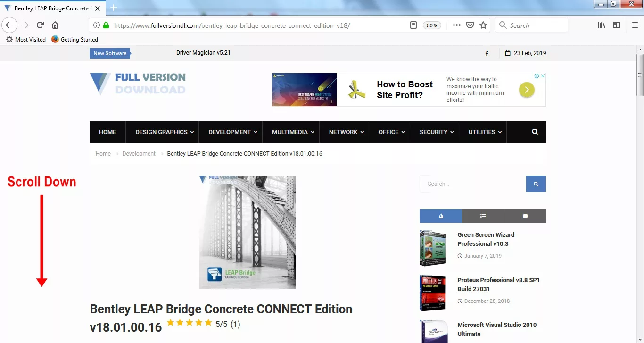644x343 pixels.
Task: Click the January 7, 2019 date
Action: 483,256
